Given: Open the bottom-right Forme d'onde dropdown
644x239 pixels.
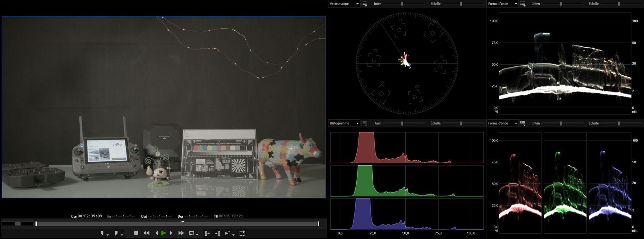Looking at the screenshot, I should pos(502,123).
